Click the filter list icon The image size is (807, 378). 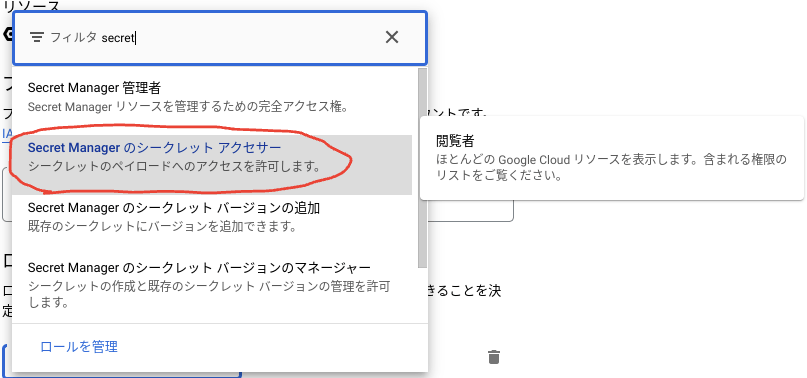coord(36,37)
